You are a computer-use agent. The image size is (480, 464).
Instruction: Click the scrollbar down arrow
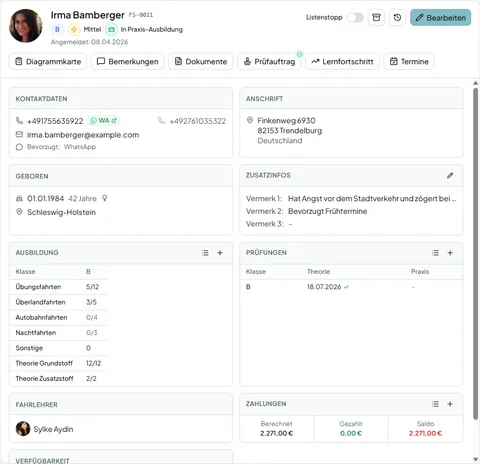coord(475,460)
